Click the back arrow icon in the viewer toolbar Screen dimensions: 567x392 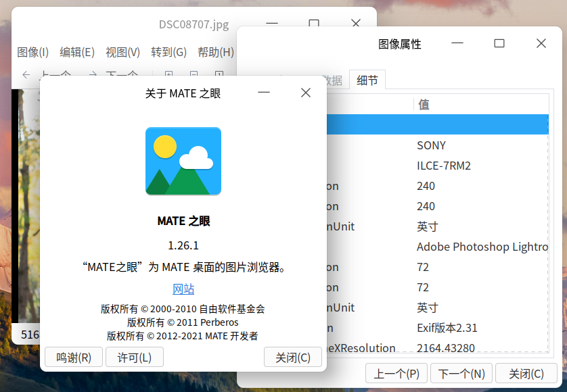[x=26, y=75]
